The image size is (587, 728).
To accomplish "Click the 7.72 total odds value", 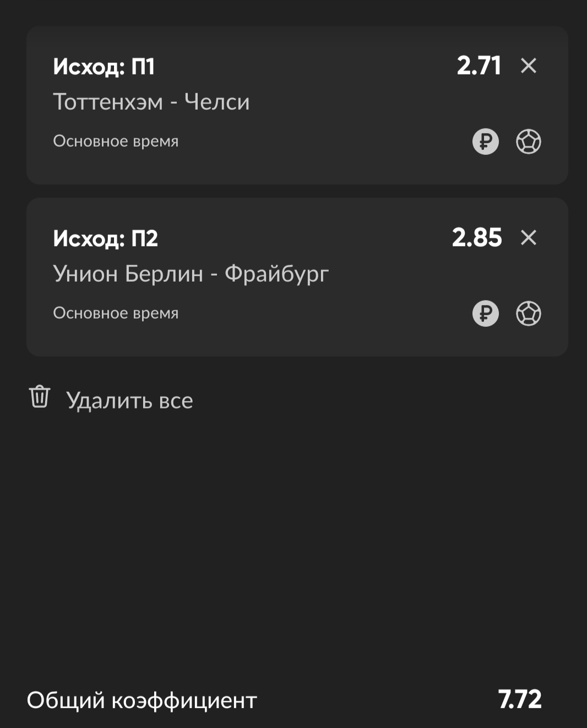I will pos(520,700).
